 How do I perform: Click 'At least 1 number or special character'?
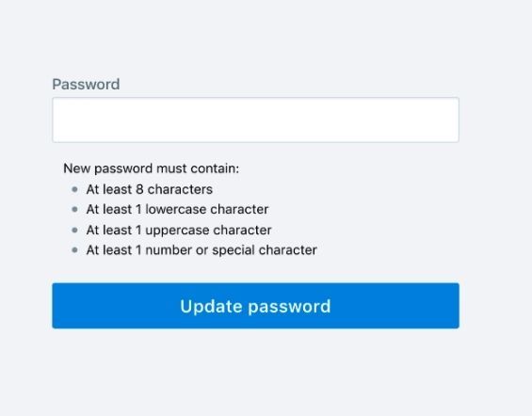click(202, 250)
